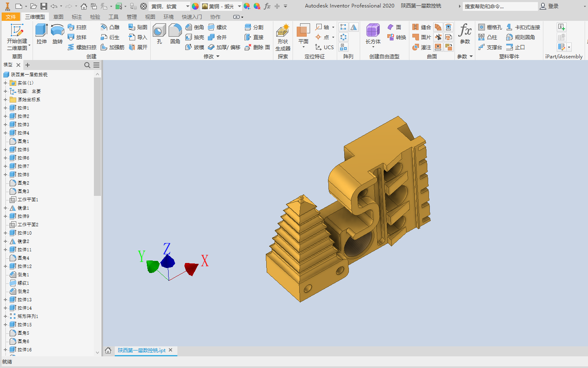The height and width of the screenshot is (368, 588).
Task: Open the 平面 (Plane) dropdown arrow
Action: click(303, 47)
